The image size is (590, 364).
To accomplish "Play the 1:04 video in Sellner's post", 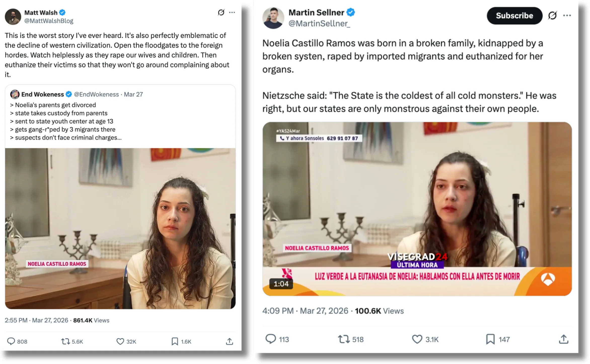I will (417, 209).
